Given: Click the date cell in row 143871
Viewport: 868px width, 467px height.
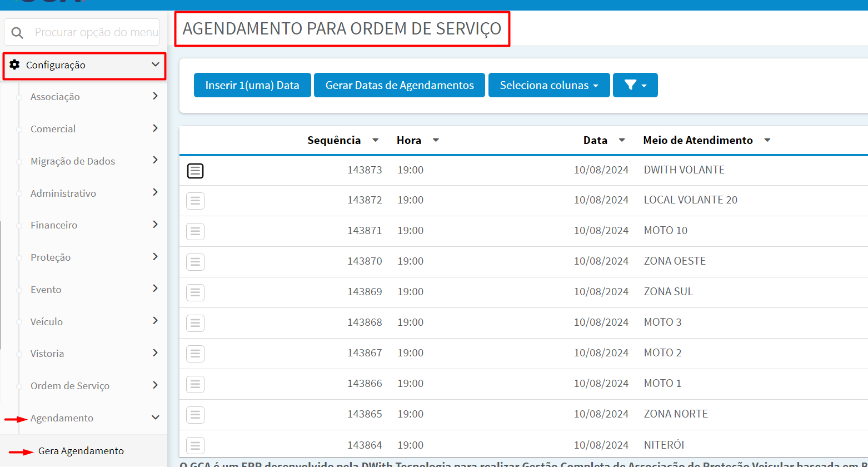Looking at the screenshot, I should 601,231.
